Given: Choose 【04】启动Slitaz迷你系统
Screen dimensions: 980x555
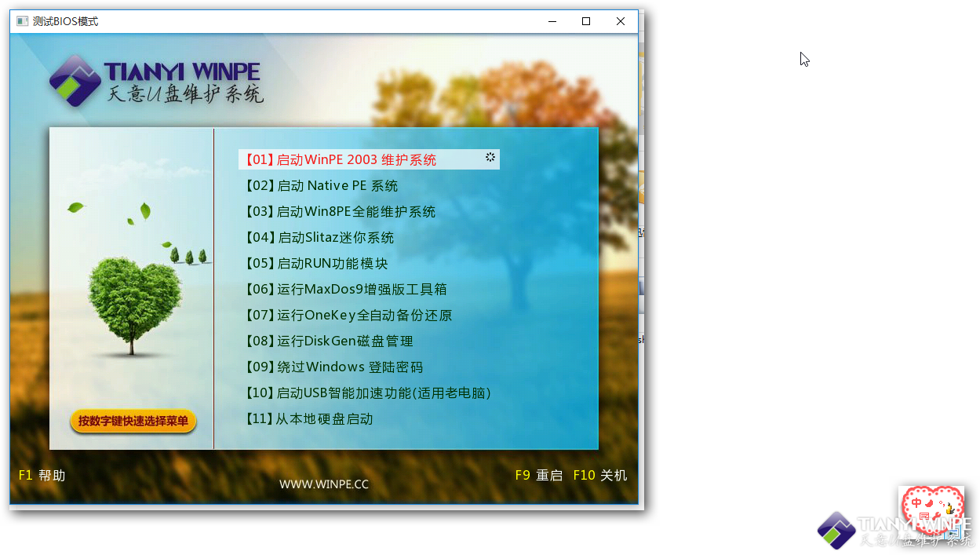Looking at the screenshot, I should click(x=319, y=238).
